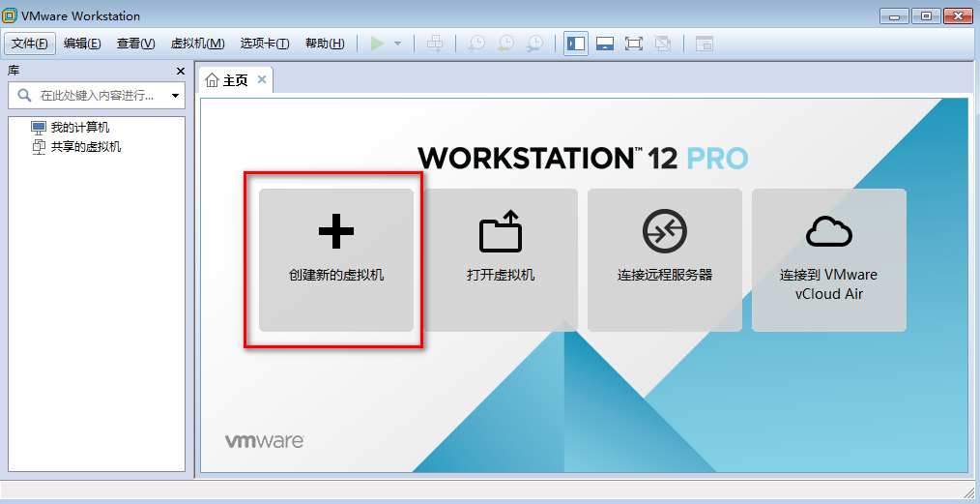Screen dimensions: 980x504
Task: Open the 虚拟机(M) menu
Action: [197, 44]
